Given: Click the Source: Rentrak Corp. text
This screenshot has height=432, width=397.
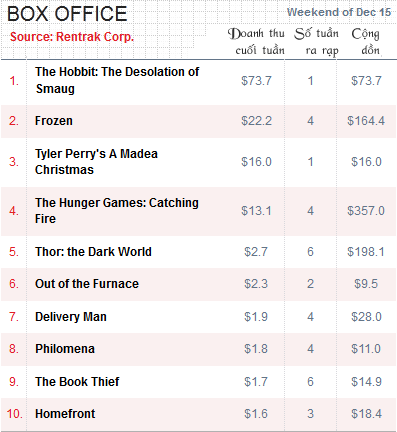Looking at the screenshot, I should pyautogui.click(x=72, y=37).
